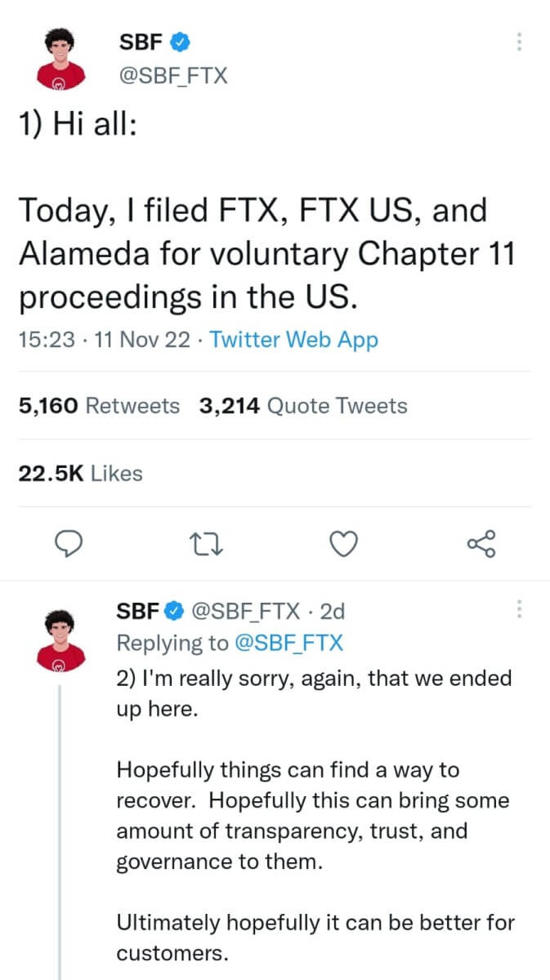Retweet the tweet using the retweet icon
This screenshot has width=550, height=980.
click(207, 543)
